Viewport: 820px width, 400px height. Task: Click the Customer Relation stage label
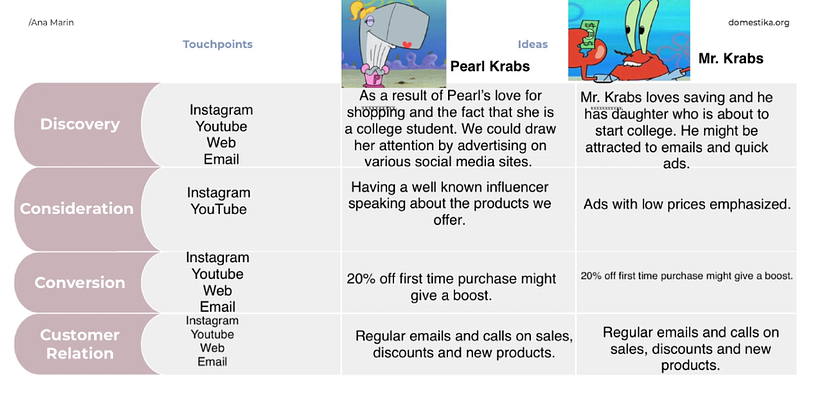pyautogui.click(x=80, y=344)
